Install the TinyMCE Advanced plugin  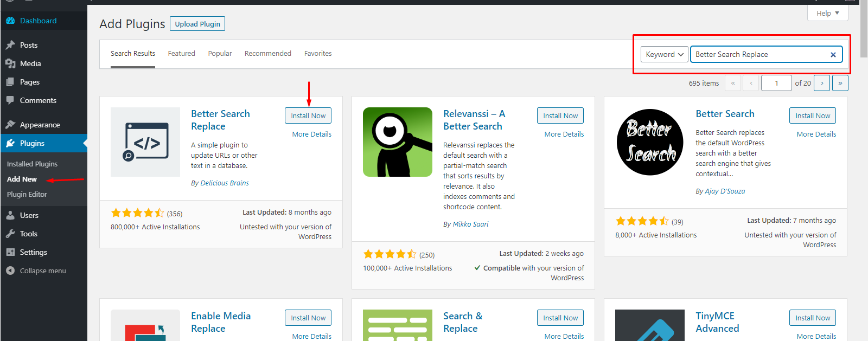pos(813,318)
